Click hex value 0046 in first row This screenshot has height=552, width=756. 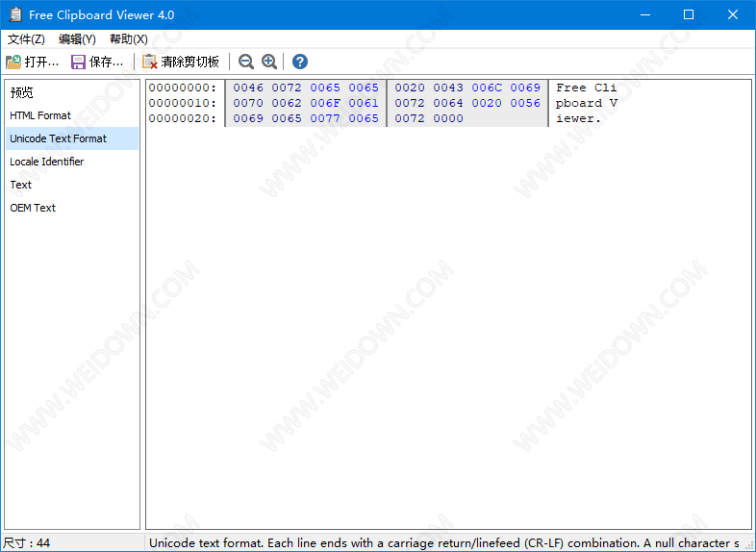[x=248, y=88]
